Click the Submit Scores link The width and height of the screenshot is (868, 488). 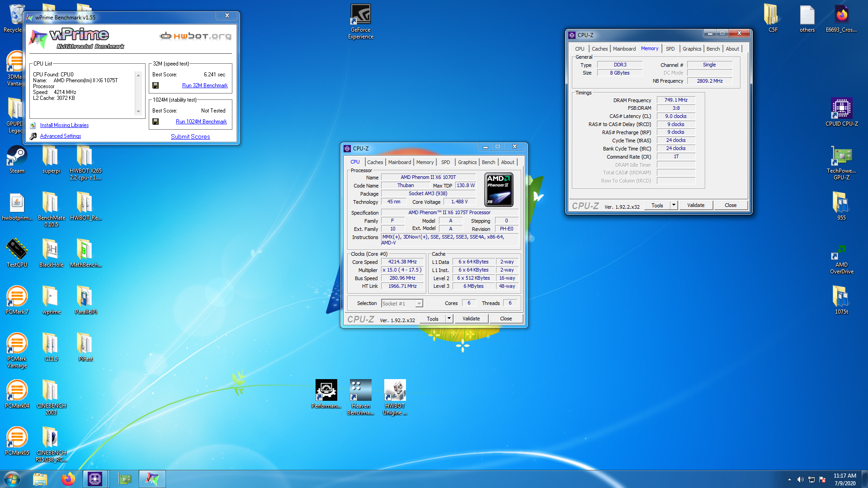[190, 136]
